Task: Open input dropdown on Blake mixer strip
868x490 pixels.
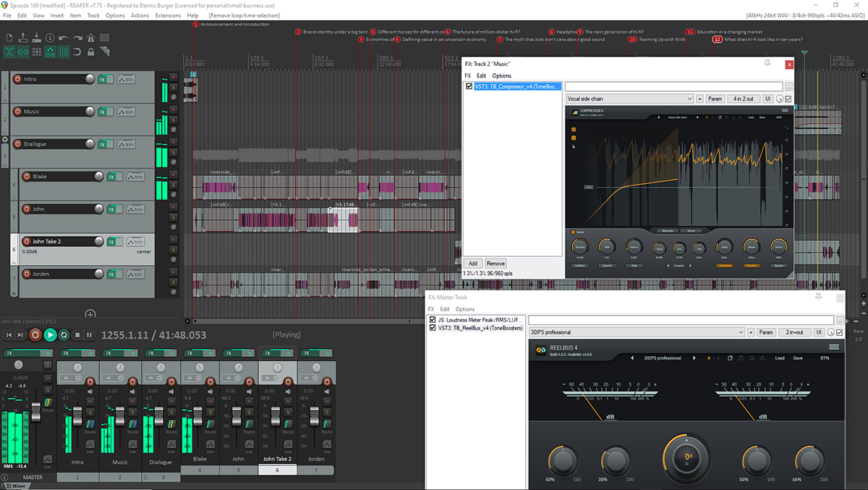Action: (x=194, y=378)
